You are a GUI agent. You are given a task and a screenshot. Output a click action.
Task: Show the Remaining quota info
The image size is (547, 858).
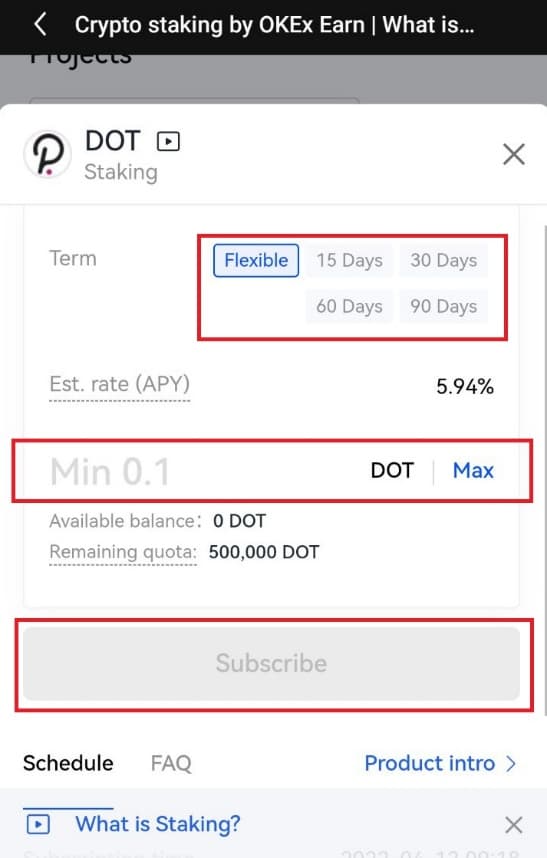pos(123,552)
